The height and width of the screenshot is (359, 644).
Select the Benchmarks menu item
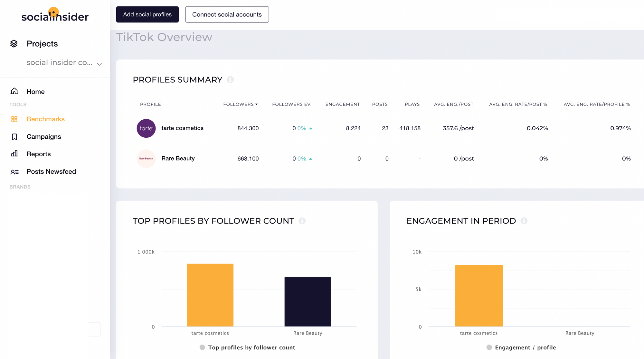pos(45,119)
